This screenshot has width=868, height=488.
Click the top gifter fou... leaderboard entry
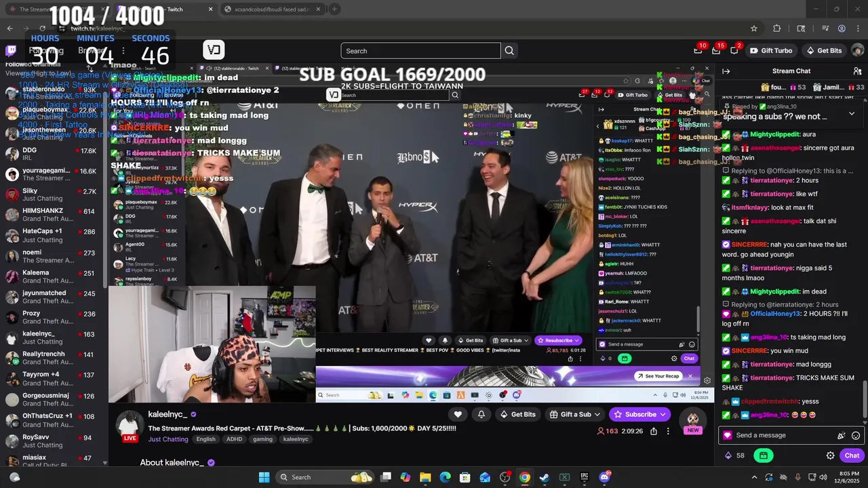tap(783, 87)
